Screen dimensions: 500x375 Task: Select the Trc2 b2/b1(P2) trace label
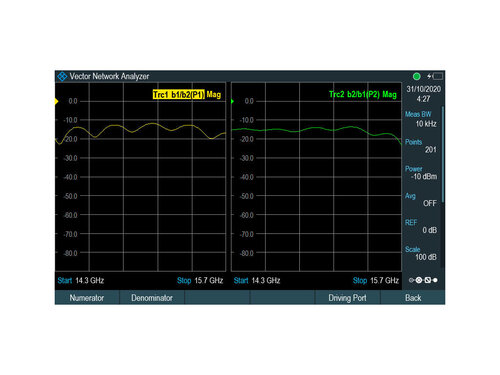354,94
